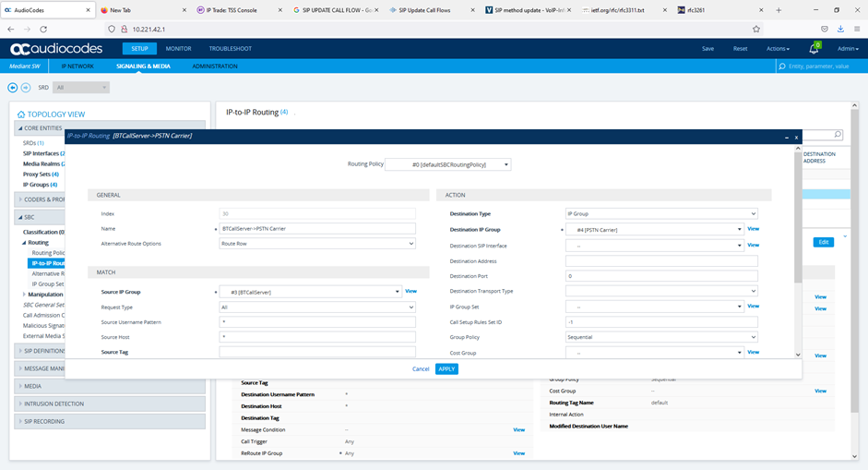Click Save in the top bar

pyautogui.click(x=708, y=49)
